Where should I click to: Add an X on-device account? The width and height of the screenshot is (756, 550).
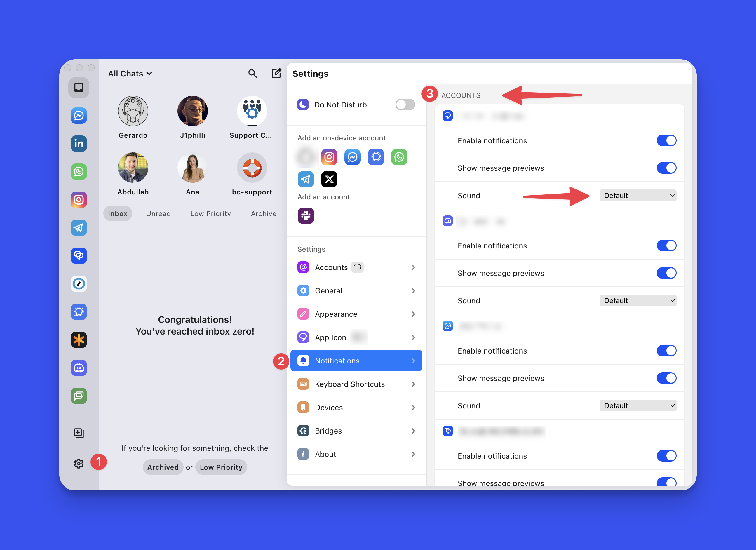pyautogui.click(x=329, y=179)
